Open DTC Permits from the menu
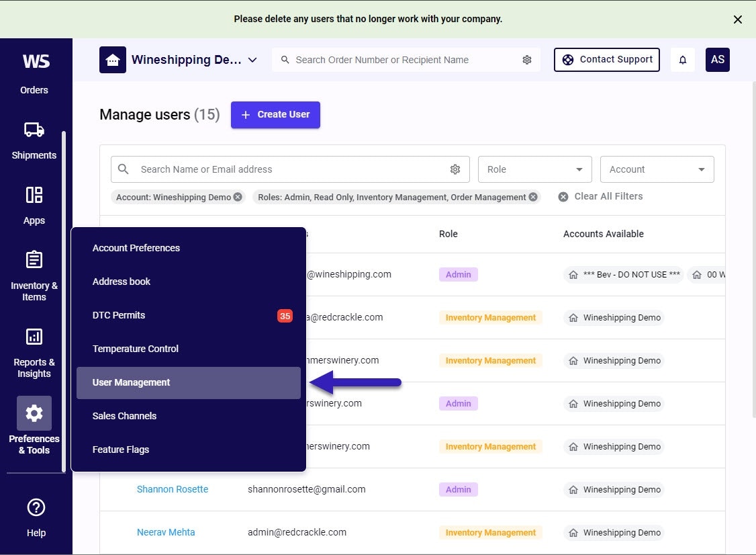This screenshot has width=756, height=555. (x=119, y=315)
